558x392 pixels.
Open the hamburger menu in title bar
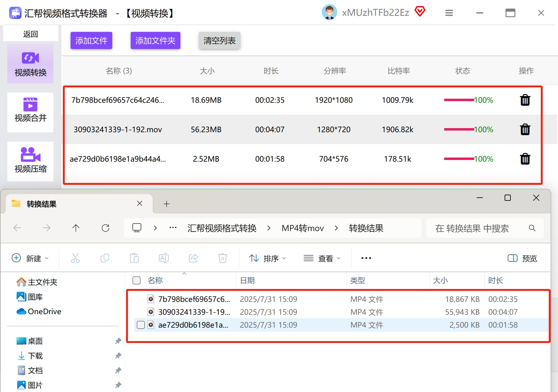pos(449,13)
